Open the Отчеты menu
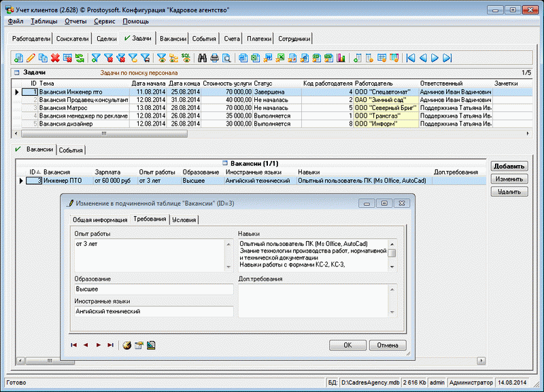This screenshot has height=392, width=544. coord(75,21)
